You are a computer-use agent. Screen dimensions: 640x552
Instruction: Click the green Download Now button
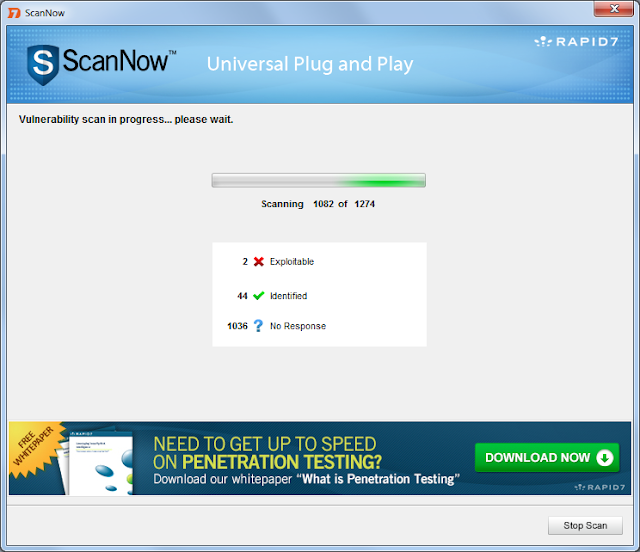click(547, 458)
